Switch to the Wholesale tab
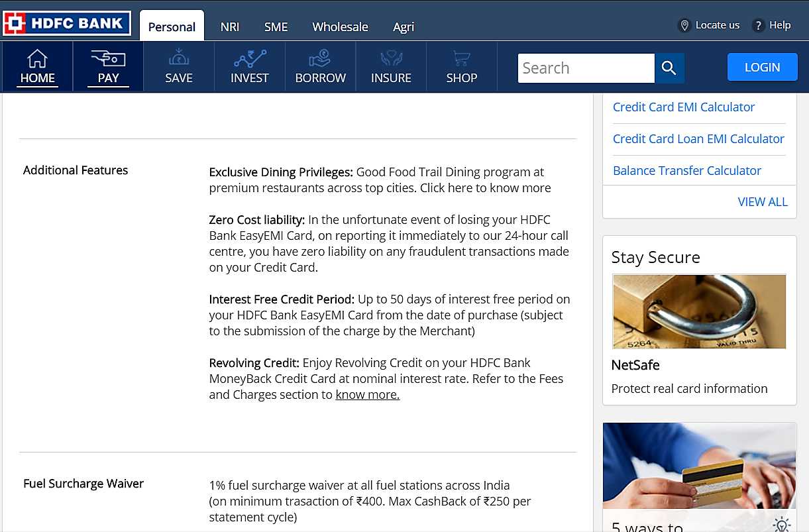The height and width of the screenshot is (532, 809). point(341,27)
